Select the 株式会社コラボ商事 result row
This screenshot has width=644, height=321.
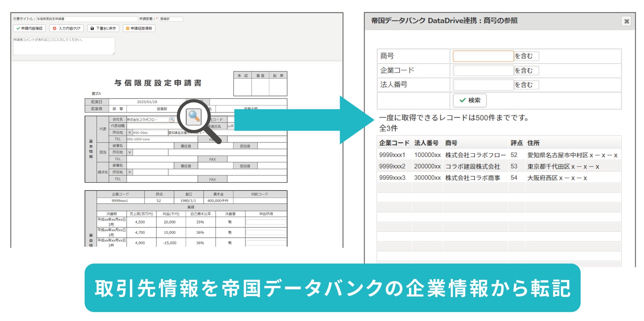click(x=499, y=178)
